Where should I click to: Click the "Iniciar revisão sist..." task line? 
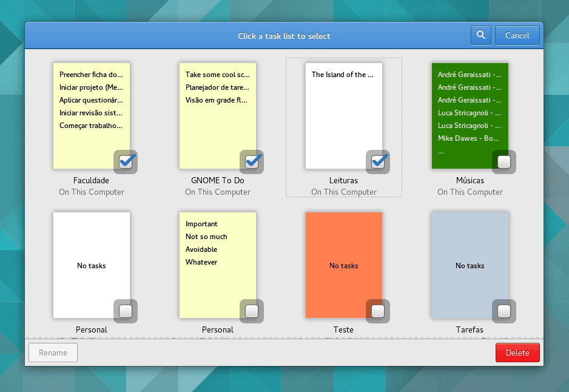coord(91,112)
